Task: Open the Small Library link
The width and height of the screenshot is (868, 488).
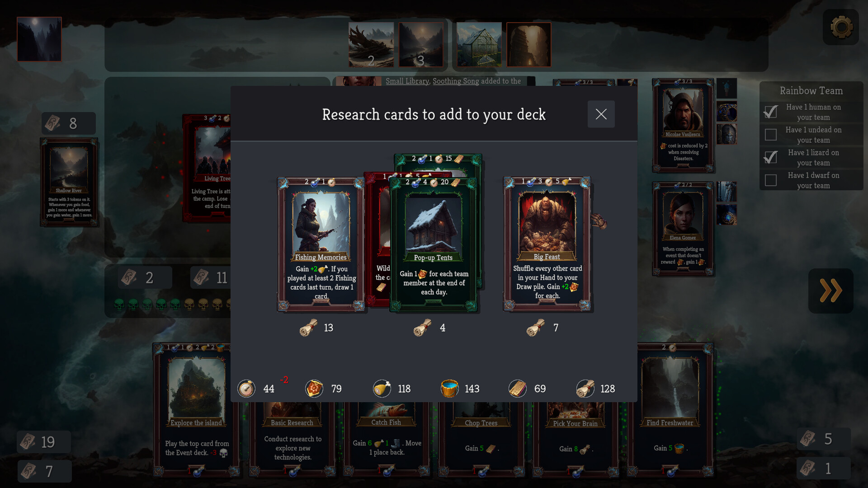Action: point(407,81)
